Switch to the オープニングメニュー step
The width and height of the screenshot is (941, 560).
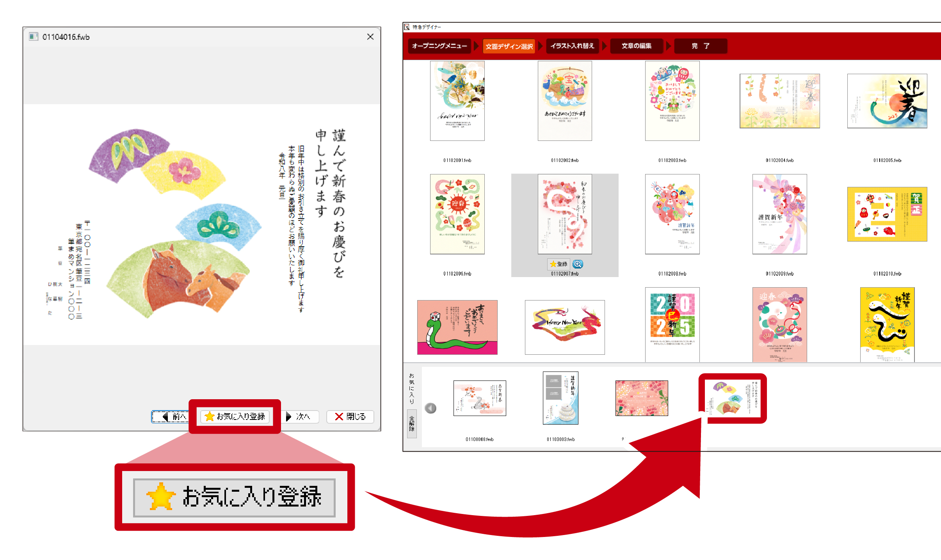click(439, 46)
